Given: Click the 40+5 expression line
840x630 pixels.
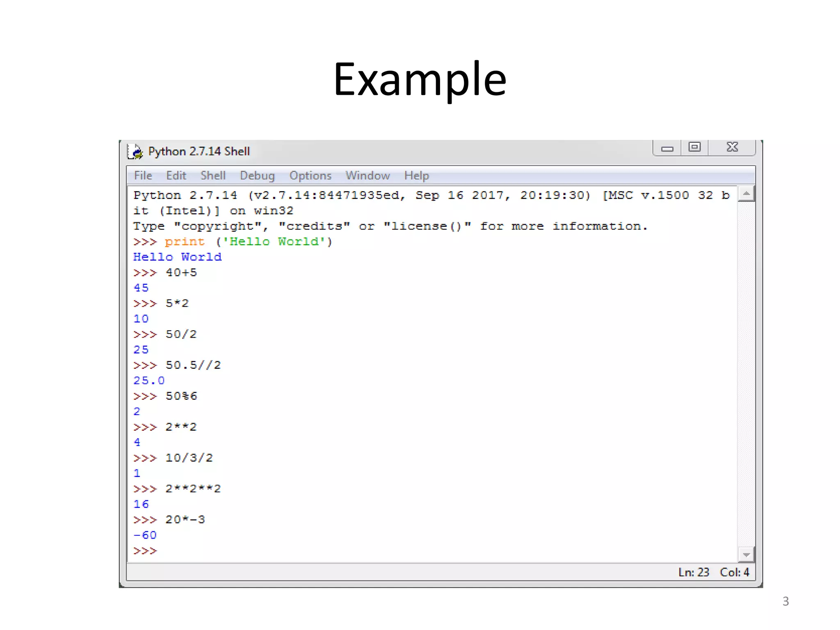Looking at the screenshot, I should 165,273.
